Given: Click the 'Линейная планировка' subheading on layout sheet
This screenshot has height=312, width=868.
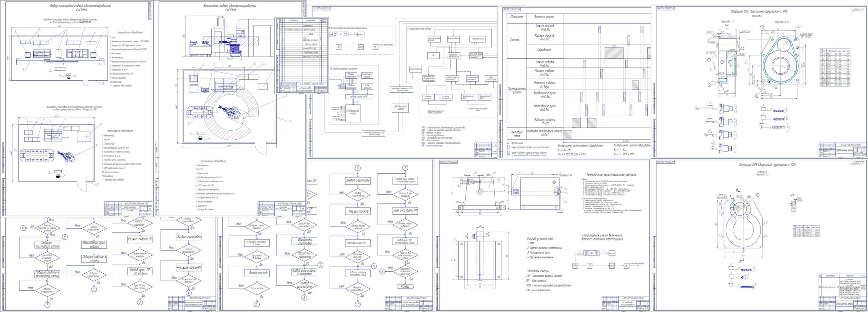Looking at the screenshot, I should tap(74, 21).
